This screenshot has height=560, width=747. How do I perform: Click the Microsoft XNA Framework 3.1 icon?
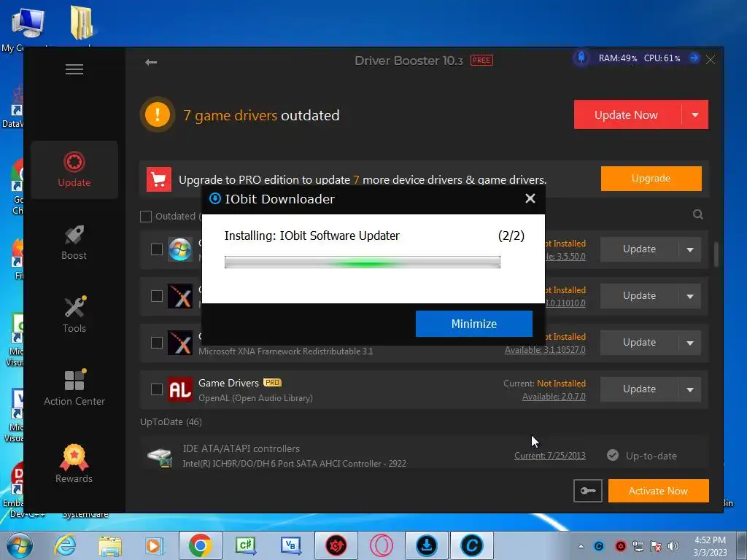(180, 343)
